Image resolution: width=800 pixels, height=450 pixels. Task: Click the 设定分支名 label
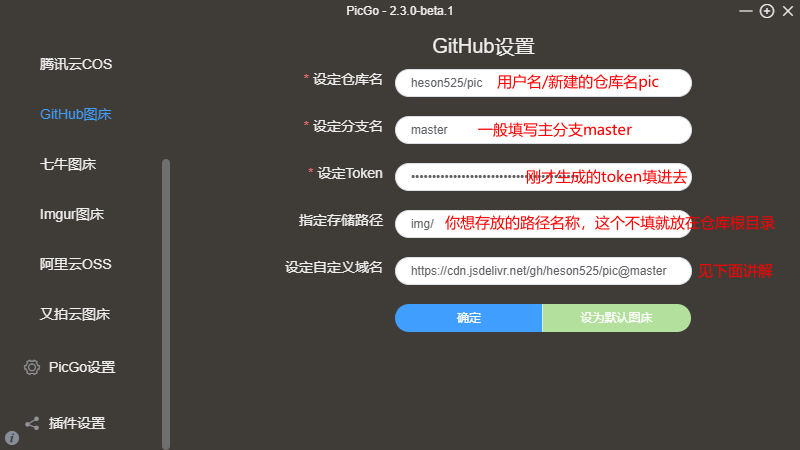(x=347, y=127)
